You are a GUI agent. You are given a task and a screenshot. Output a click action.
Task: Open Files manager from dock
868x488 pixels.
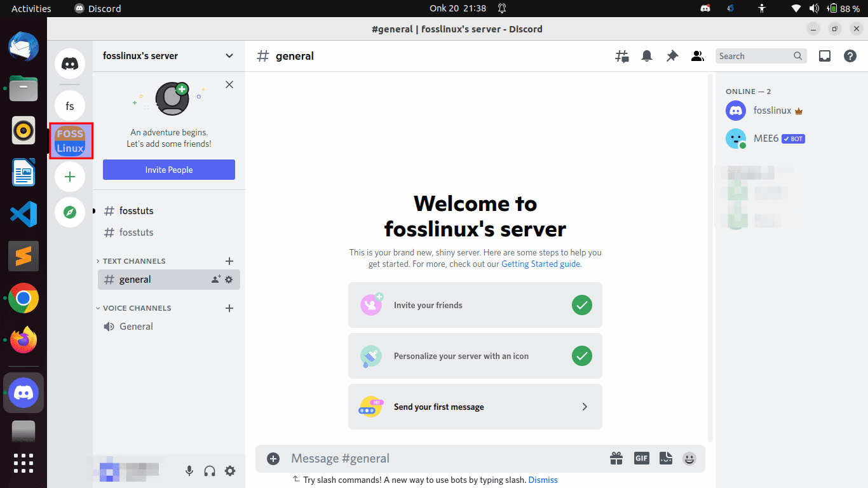coord(24,89)
